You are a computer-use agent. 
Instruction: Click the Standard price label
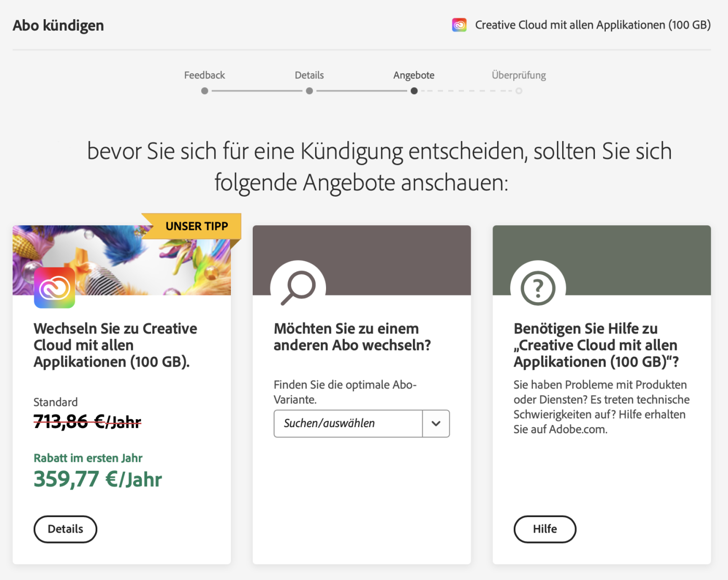(56, 402)
